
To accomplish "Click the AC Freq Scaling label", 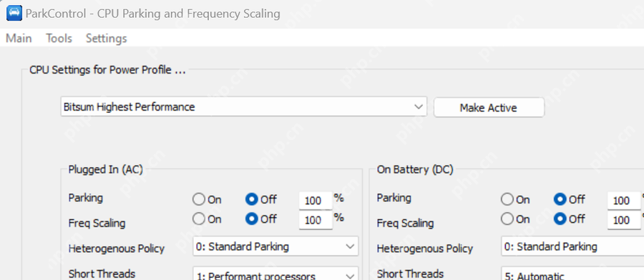I will pyautogui.click(x=97, y=223).
